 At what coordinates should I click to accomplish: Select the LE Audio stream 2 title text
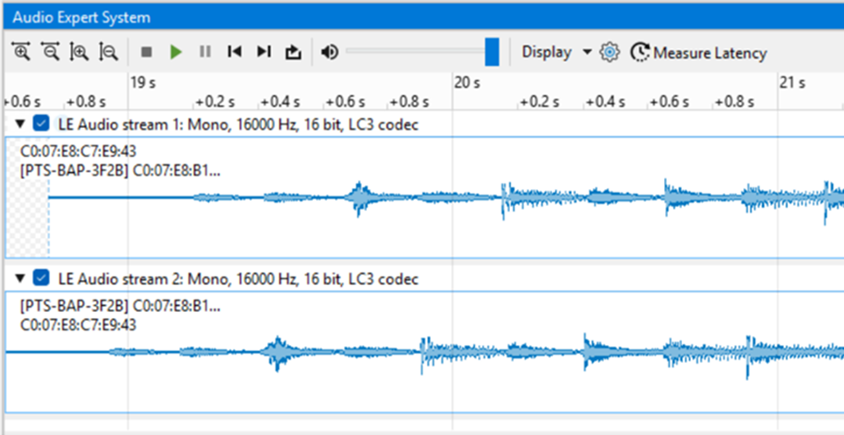pyautogui.click(x=238, y=279)
